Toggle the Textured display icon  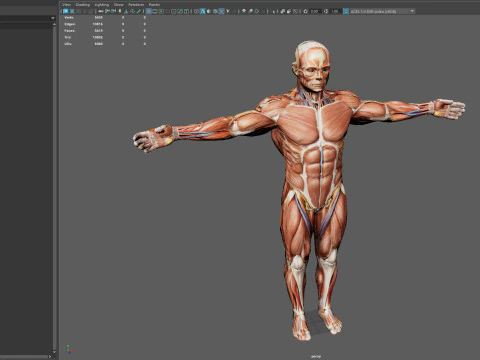[x=221, y=11]
